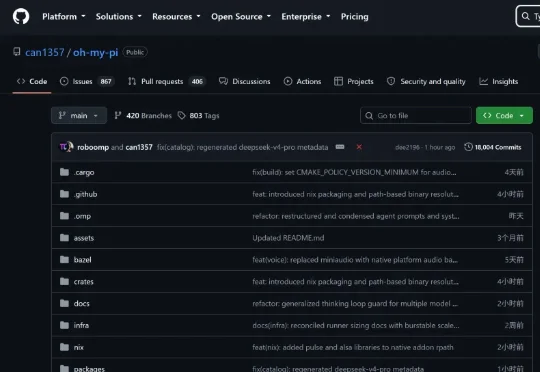
Task: Open the Platform dropdown menu
Action: pyautogui.click(x=64, y=17)
